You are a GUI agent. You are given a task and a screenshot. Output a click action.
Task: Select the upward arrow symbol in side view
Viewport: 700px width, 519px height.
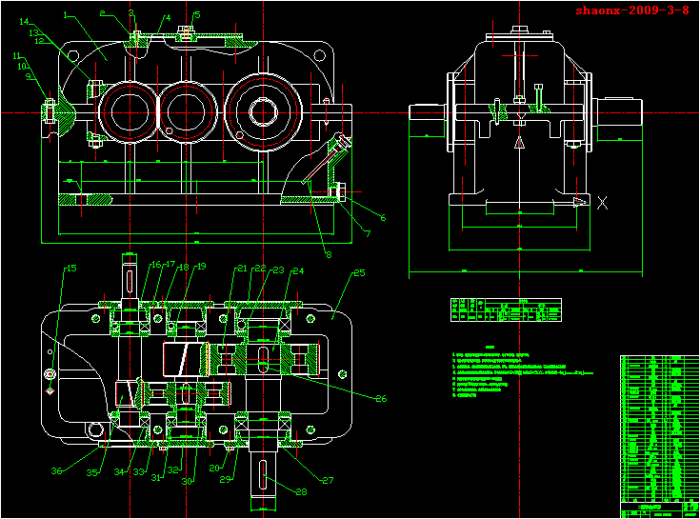[518, 144]
